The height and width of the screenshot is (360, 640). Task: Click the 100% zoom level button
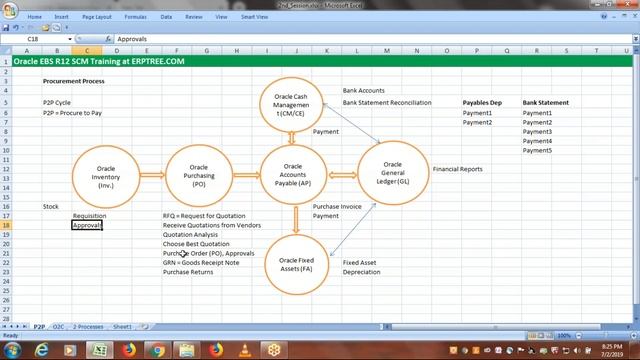(564, 336)
